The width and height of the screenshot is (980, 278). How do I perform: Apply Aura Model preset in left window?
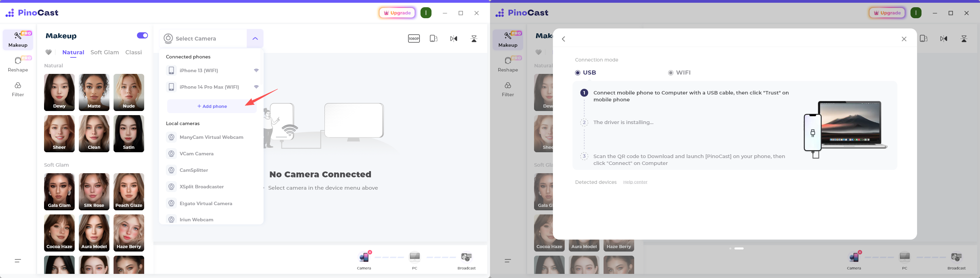tap(94, 233)
